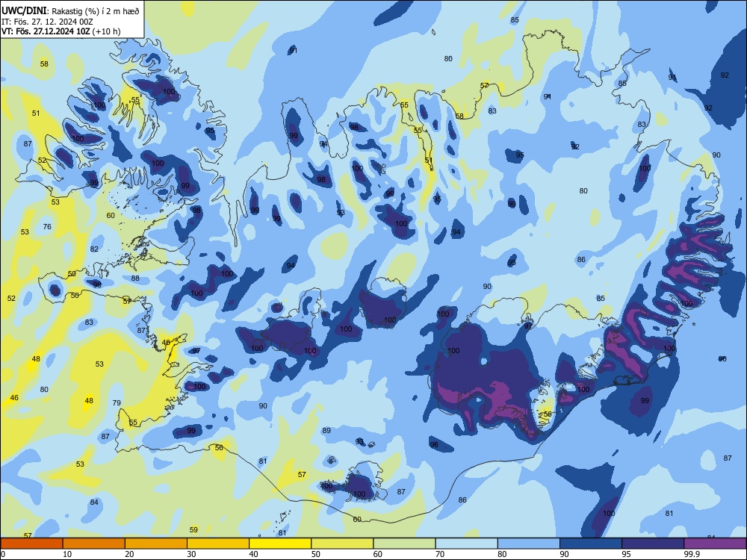This screenshot has width=747, height=560.
Task: Click the bright yellow 40–50 legend swatch
Action: pyautogui.click(x=280, y=544)
